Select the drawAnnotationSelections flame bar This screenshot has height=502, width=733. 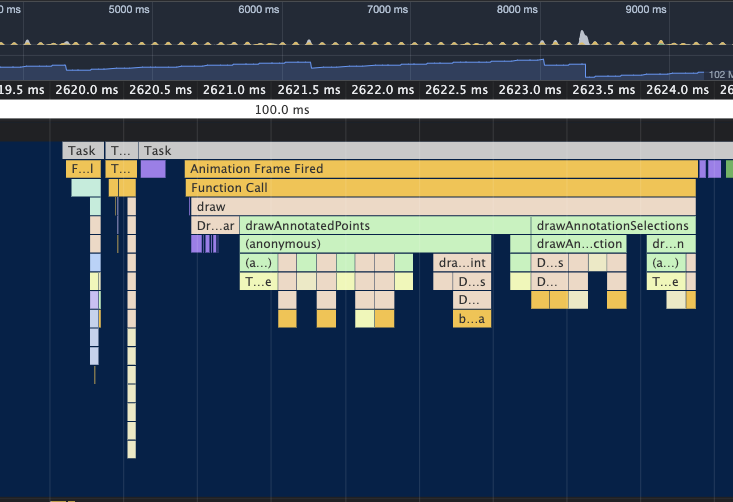point(613,225)
